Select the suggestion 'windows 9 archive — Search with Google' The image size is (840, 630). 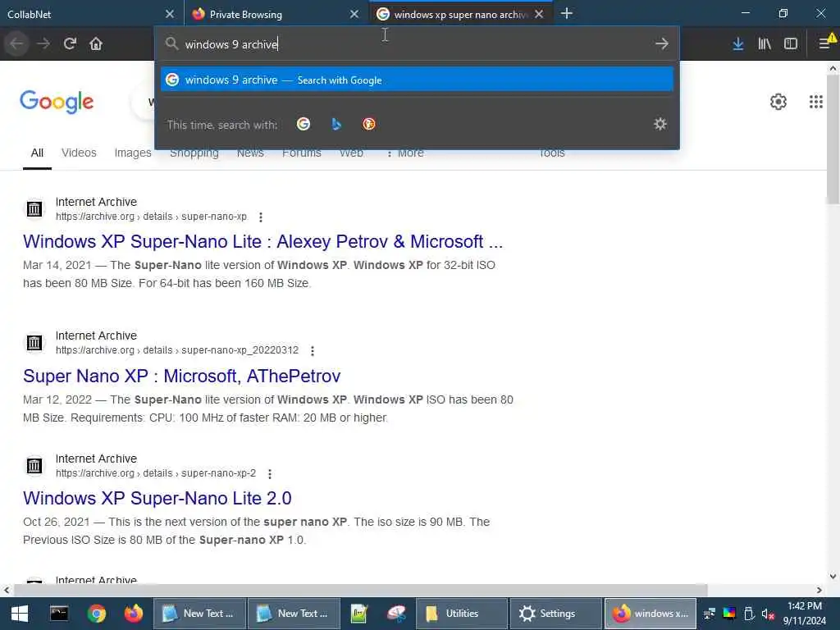[x=417, y=80]
